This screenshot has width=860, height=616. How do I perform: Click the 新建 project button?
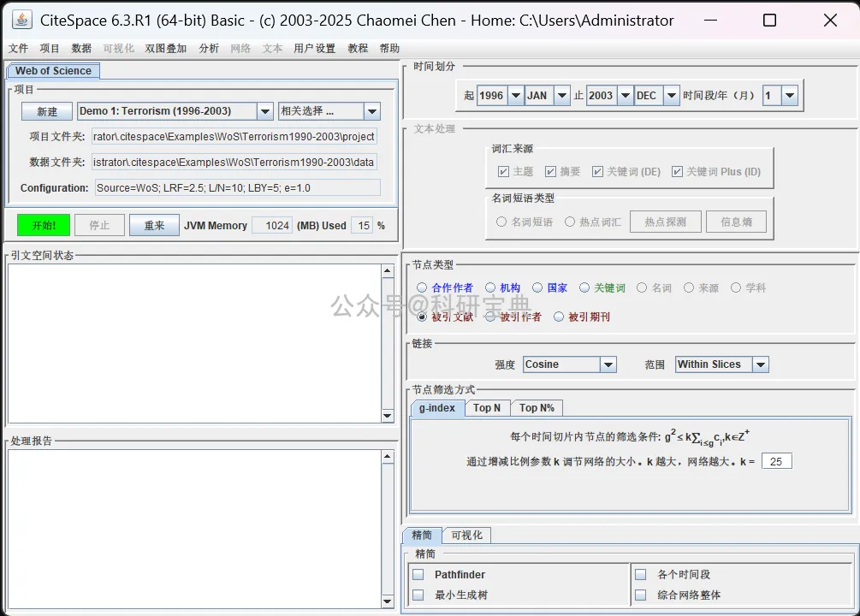[46, 111]
